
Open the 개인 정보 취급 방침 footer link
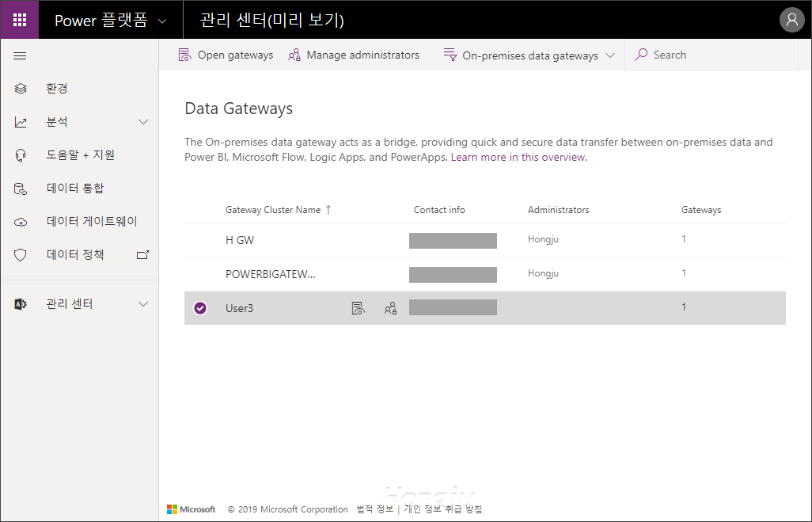tap(442, 509)
